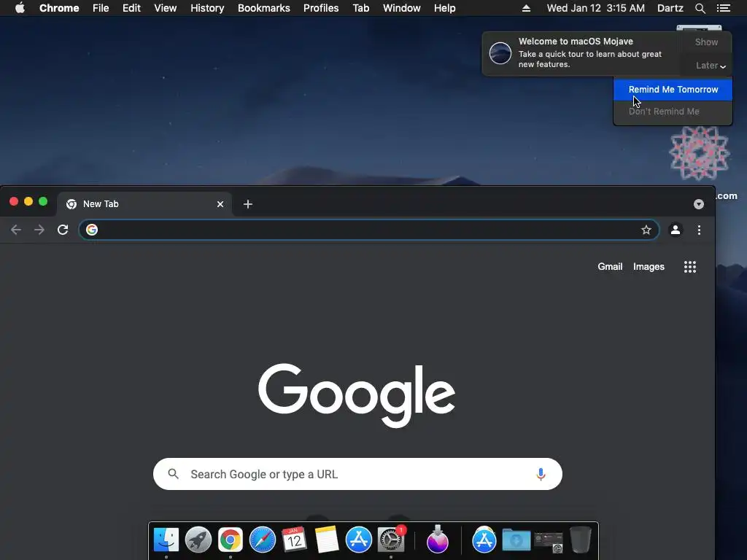Open System Preferences with the badge
This screenshot has width=747, height=560.
(391, 540)
